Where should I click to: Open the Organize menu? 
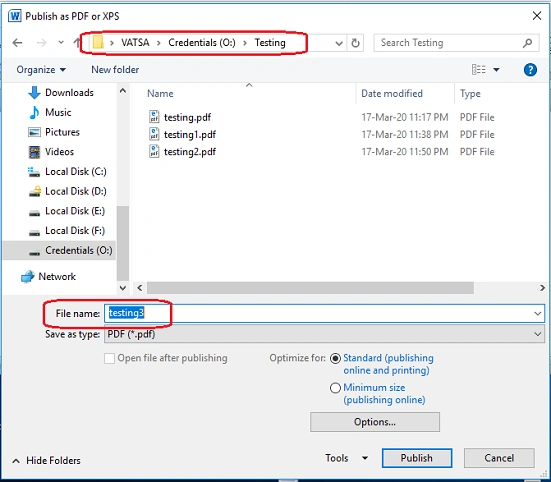[x=41, y=70]
